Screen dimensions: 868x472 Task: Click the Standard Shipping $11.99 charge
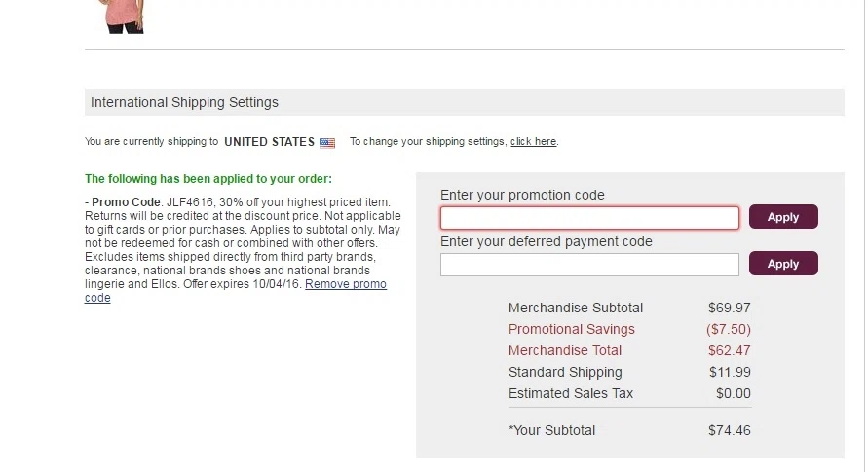[x=730, y=373]
